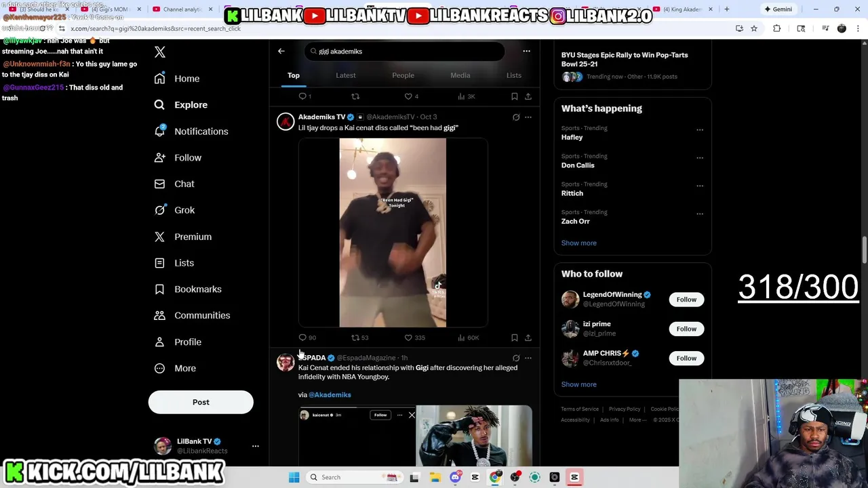
Task: Show more trending topics under What's happening
Action: 579,243
